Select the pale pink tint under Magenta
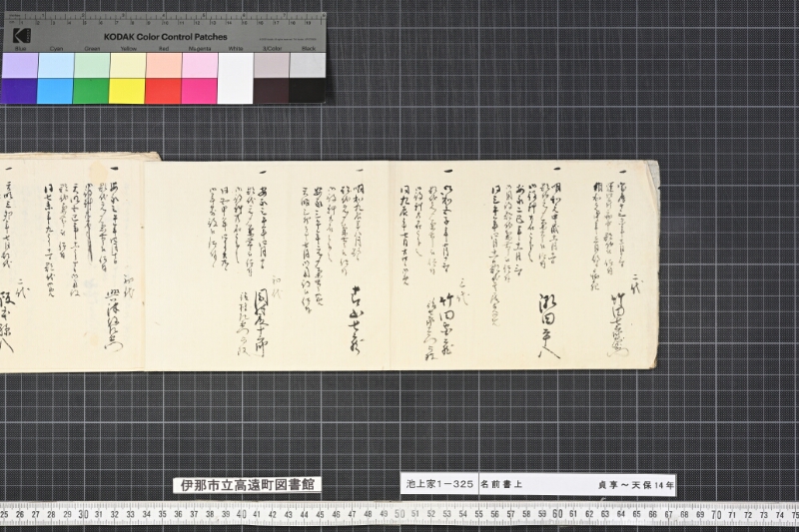799x532 pixels. click(200, 65)
